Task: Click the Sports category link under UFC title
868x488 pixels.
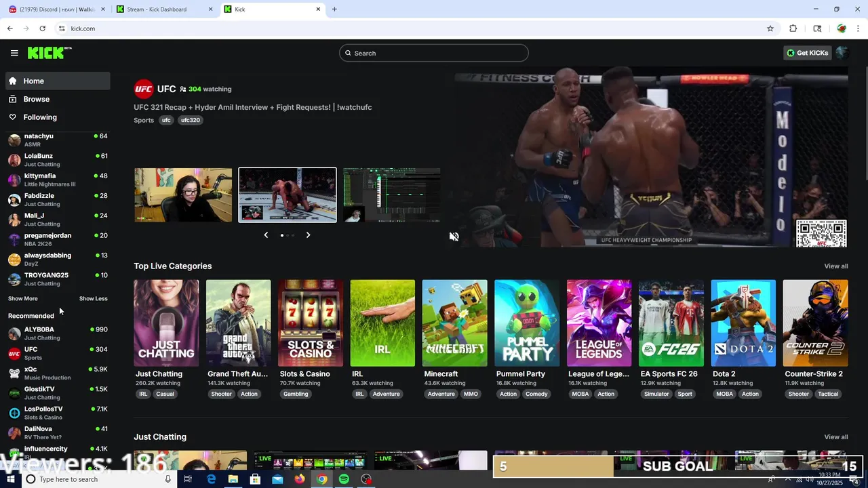Action: pyautogui.click(x=144, y=120)
